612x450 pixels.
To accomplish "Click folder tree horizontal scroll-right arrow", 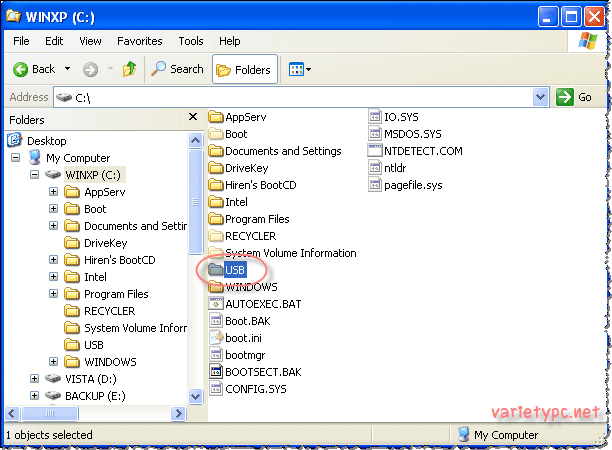I will coord(178,413).
